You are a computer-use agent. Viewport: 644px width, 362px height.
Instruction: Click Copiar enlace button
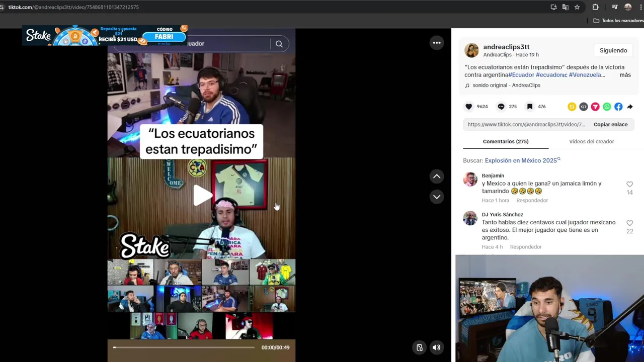tap(610, 125)
